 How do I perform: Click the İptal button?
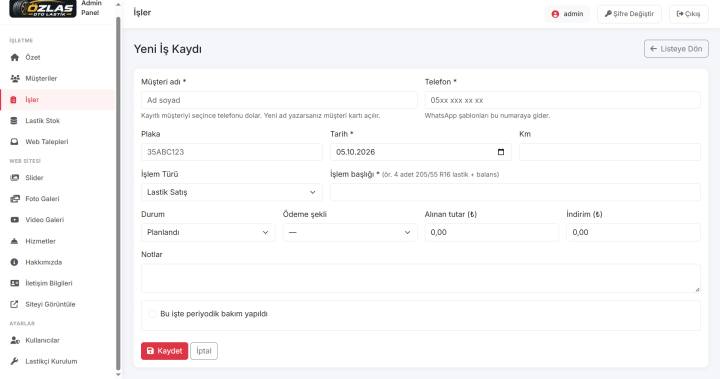204,351
